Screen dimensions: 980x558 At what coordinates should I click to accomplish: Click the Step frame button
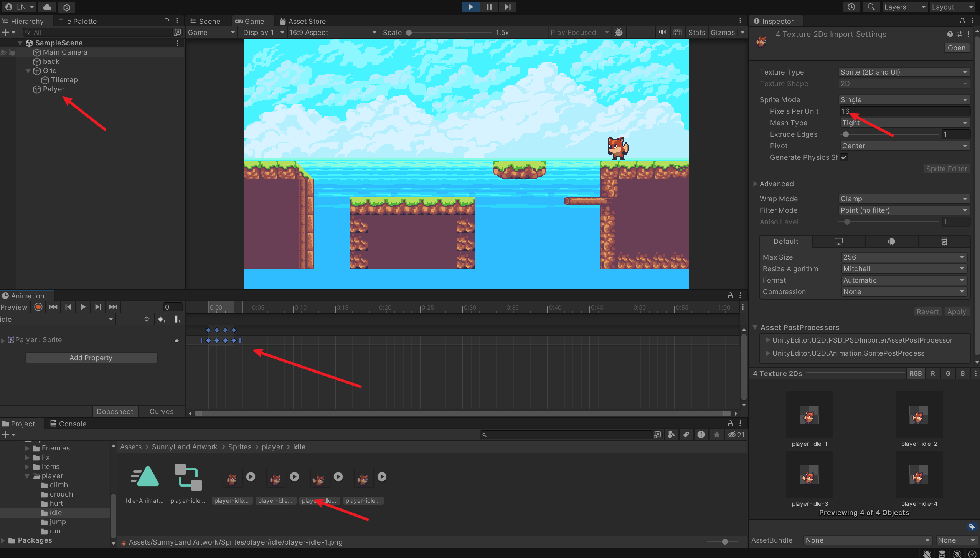(507, 7)
